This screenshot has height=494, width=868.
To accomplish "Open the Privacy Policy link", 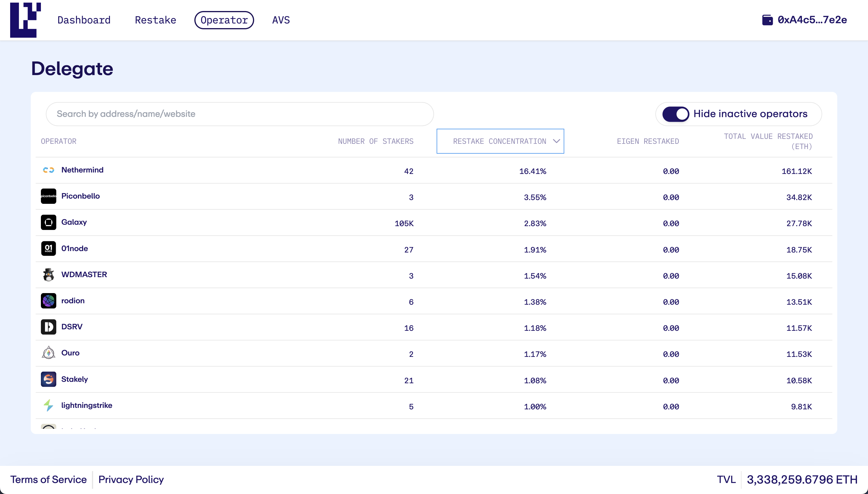I will coord(131,480).
